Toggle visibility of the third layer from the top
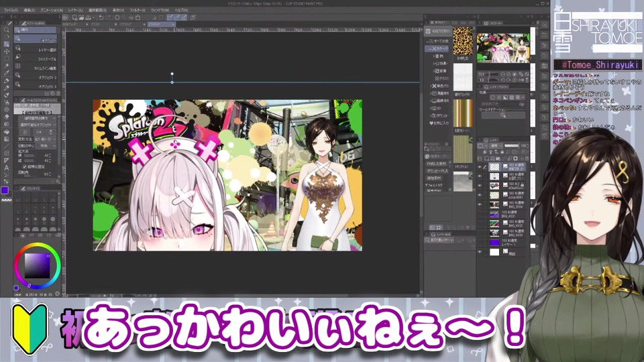Screen dimensions: 644x362 point(479,186)
